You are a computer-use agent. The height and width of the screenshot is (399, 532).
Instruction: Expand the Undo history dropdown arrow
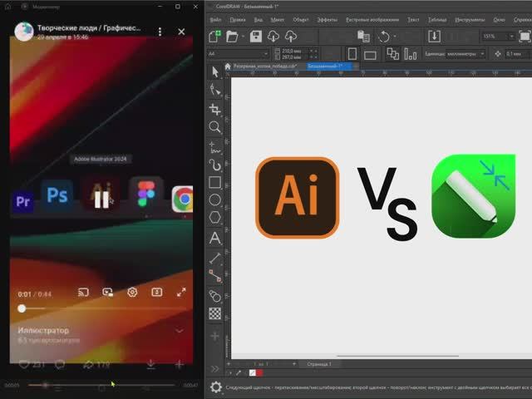tap(395, 36)
